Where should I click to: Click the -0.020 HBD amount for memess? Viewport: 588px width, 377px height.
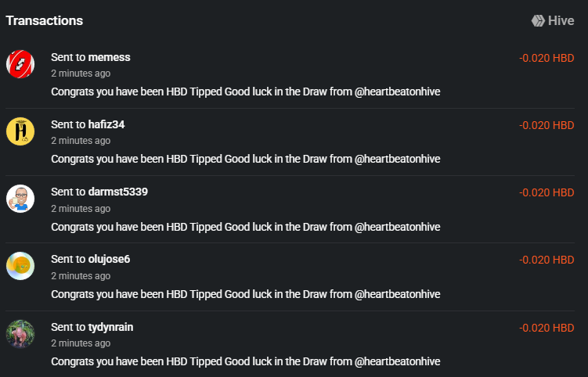[x=547, y=58]
